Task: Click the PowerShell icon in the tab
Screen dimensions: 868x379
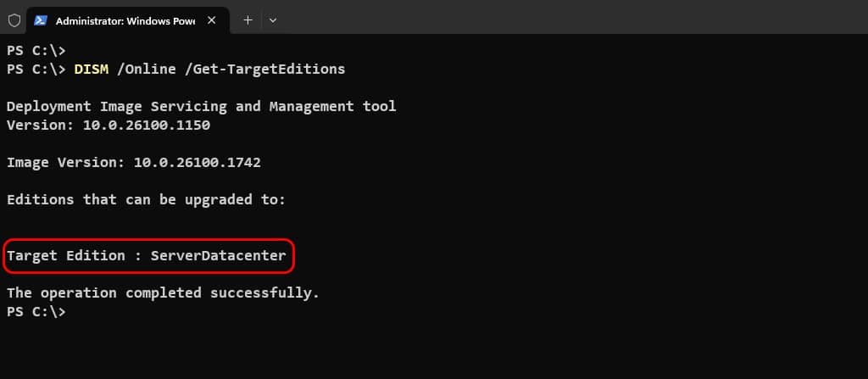Action: pos(40,20)
